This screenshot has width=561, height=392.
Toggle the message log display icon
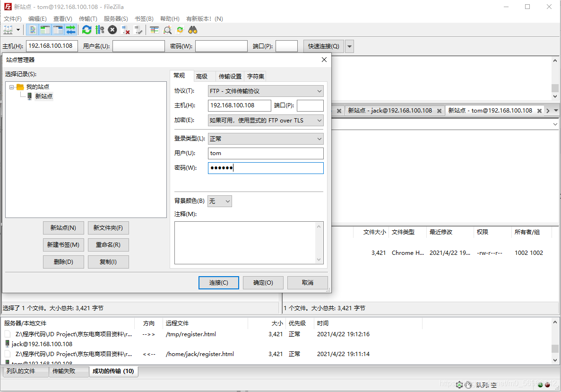coord(33,30)
